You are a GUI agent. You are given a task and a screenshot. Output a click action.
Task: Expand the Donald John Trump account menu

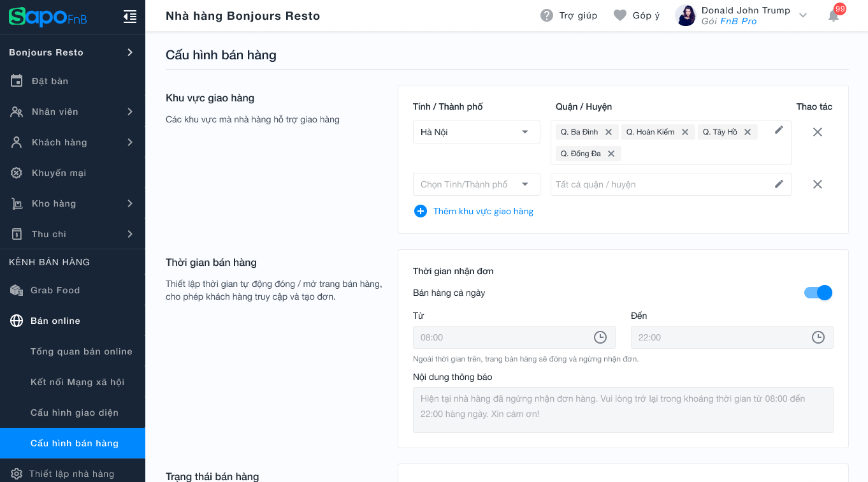coord(803,15)
